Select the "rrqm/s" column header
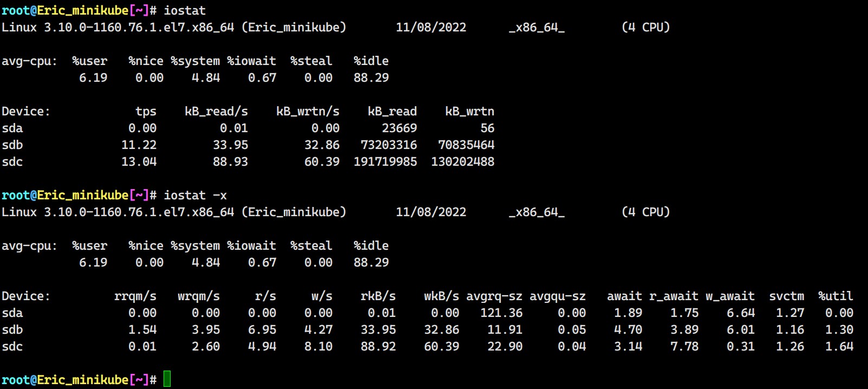This screenshot has height=389, width=868. [x=135, y=296]
